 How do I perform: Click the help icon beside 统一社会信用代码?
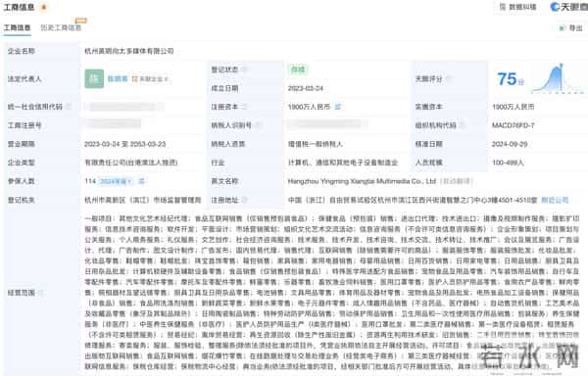(69, 107)
